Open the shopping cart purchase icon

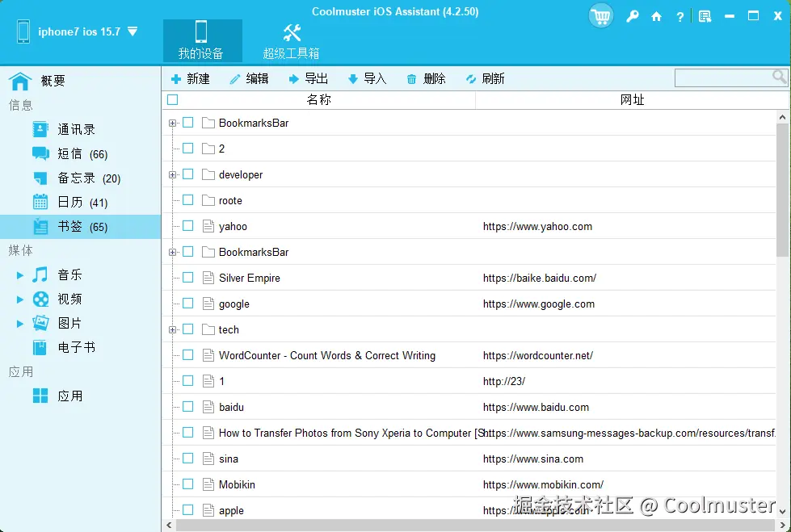(x=600, y=16)
